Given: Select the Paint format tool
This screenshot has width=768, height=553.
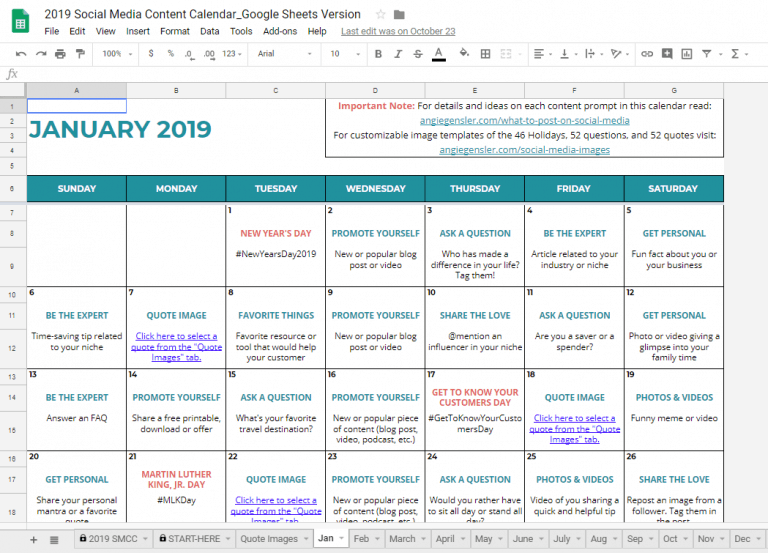Looking at the screenshot, I should (80, 54).
